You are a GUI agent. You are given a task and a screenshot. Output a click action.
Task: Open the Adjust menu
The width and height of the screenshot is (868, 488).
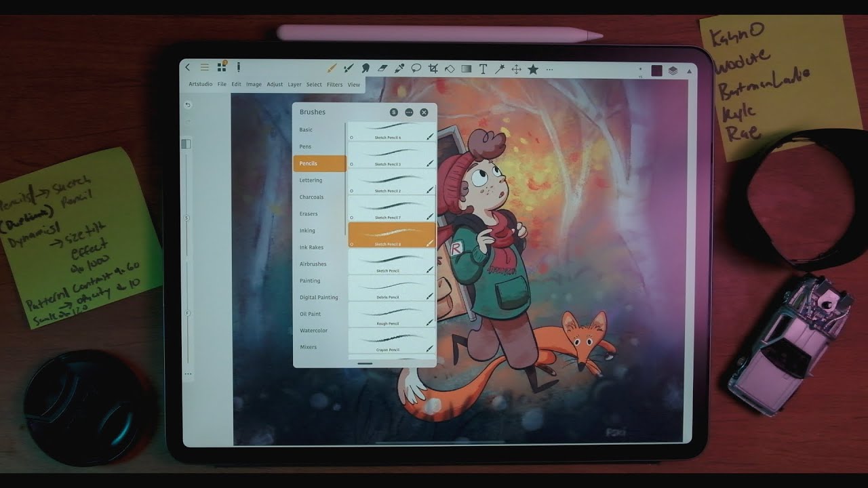click(x=275, y=85)
